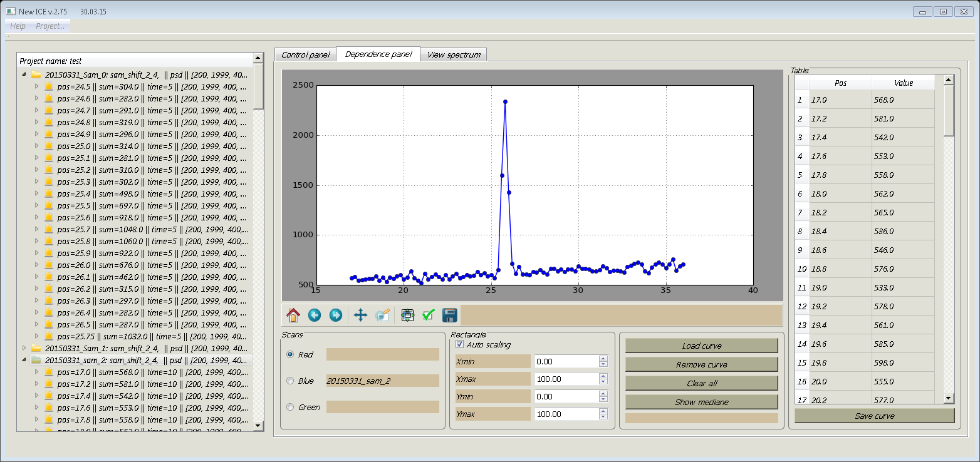Select the Zoom to rectangle tool
Screen dimensions: 980x462
click(382, 315)
